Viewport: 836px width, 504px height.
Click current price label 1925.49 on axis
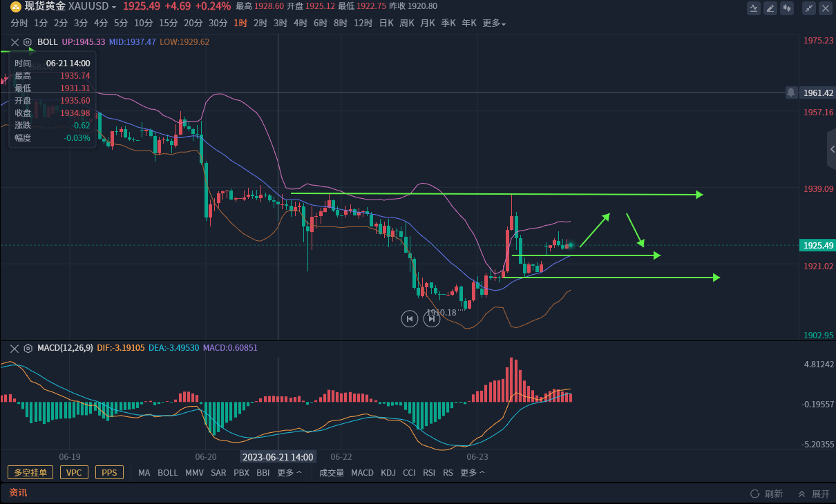pyautogui.click(x=817, y=245)
